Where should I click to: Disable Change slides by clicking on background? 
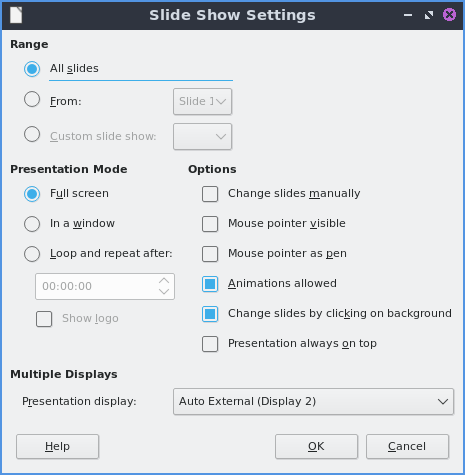click(210, 314)
